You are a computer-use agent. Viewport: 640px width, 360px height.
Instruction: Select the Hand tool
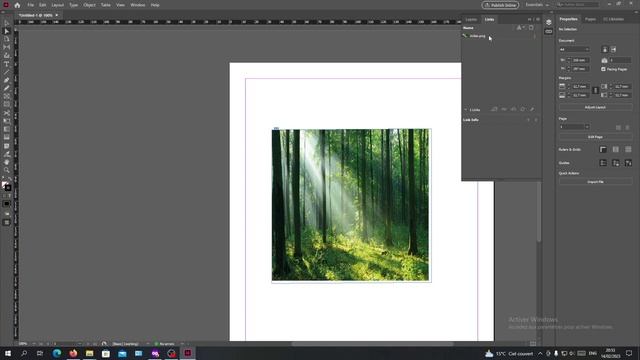(7, 162)
